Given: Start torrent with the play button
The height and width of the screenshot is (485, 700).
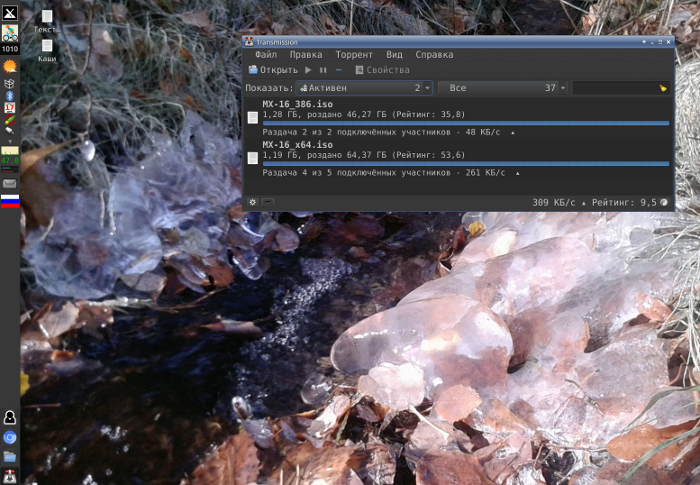Looking at the screenshot, I should click(x=308, y=70).
